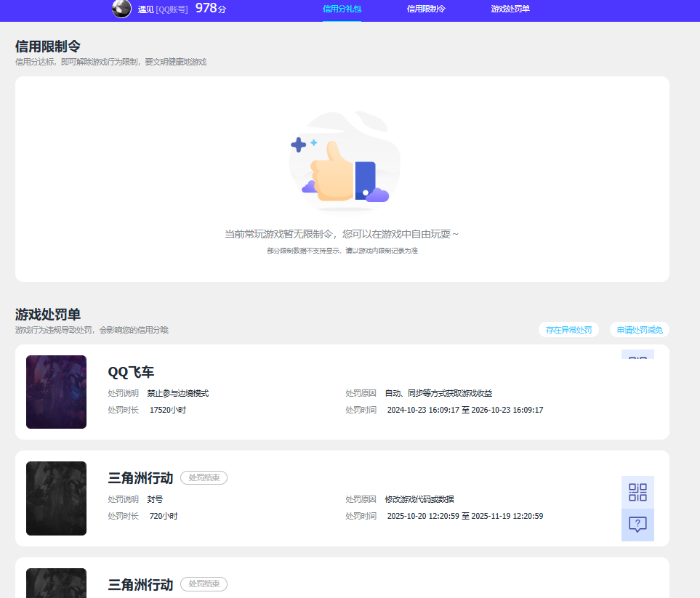Click the 信用限制令 section heading
Image resolution: width=700 pixels, height=598 pixels.
[x=48, y=46]
